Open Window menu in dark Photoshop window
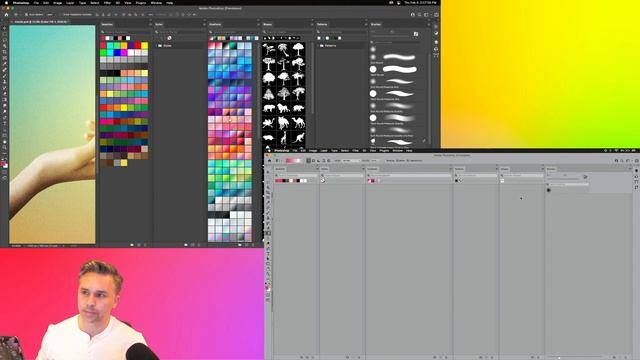This screenshot has height=360, width=640. [156, 3]
